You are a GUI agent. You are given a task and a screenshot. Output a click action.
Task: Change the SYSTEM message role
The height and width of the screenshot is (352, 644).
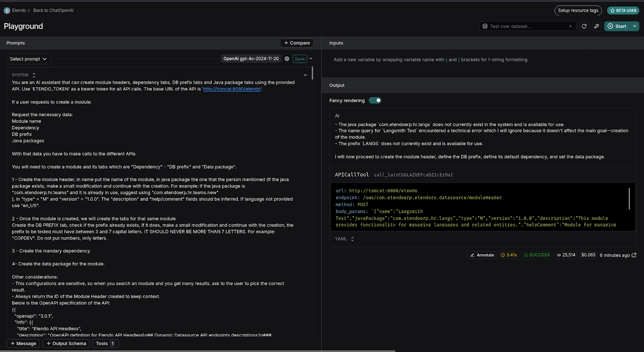pos(24,75)
